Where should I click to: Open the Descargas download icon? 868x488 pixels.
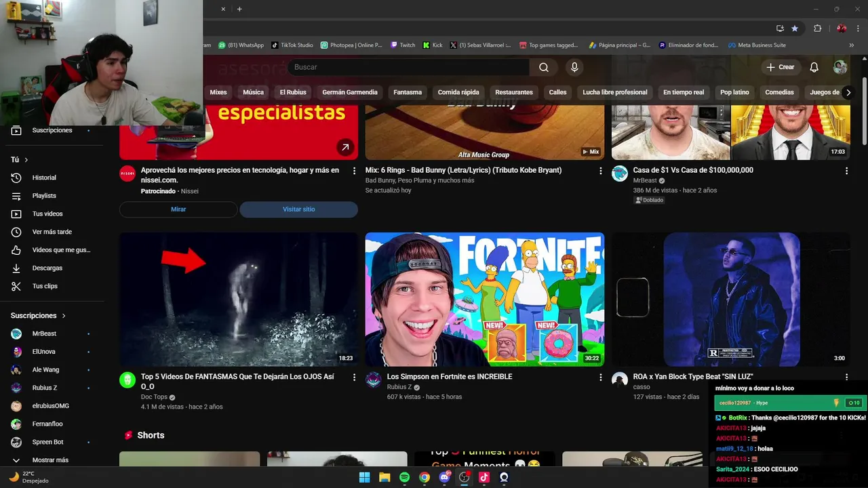pyautogui.click(x=16, y=268)
